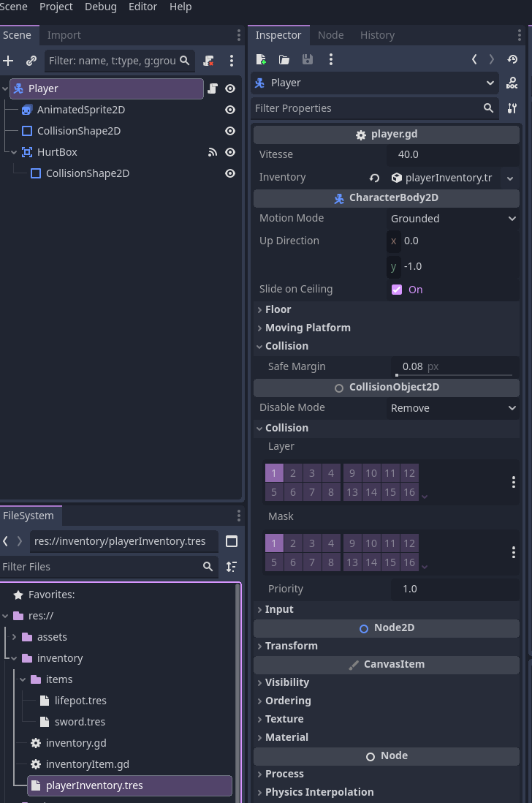Revert the Inventory property to default
This screenshot has width=532, height=803.
[x=374, y=178]
